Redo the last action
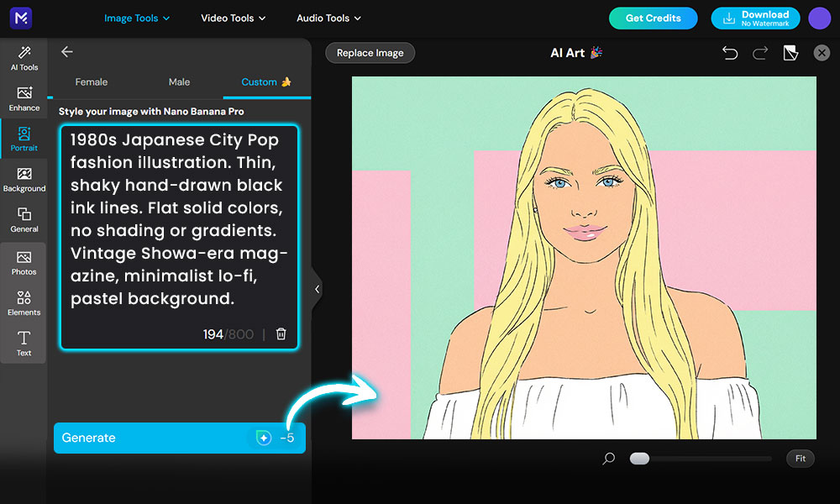This screenshot has width=840, height=504. coord(759,52)
